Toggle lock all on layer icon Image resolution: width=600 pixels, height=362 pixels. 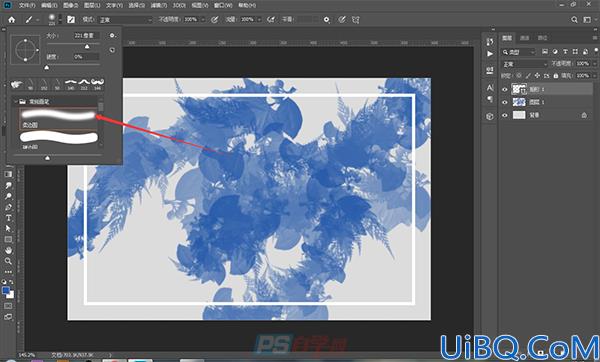point(556,76)
